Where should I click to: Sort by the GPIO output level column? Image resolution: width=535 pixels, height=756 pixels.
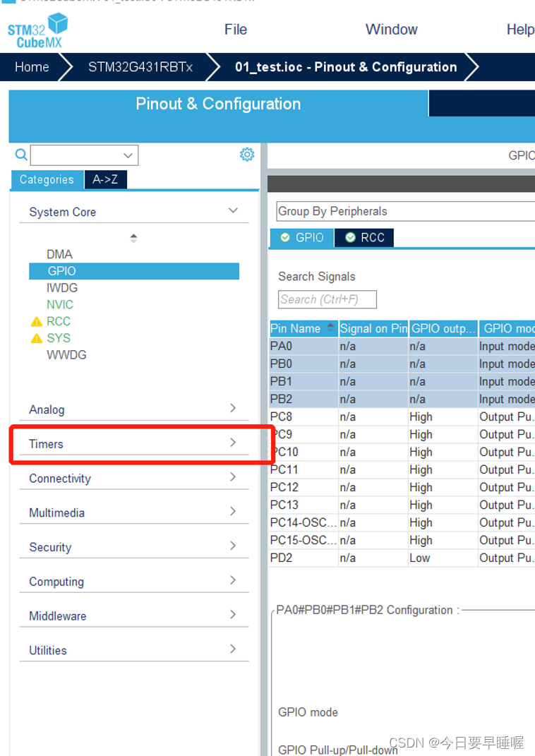[443, 328]
